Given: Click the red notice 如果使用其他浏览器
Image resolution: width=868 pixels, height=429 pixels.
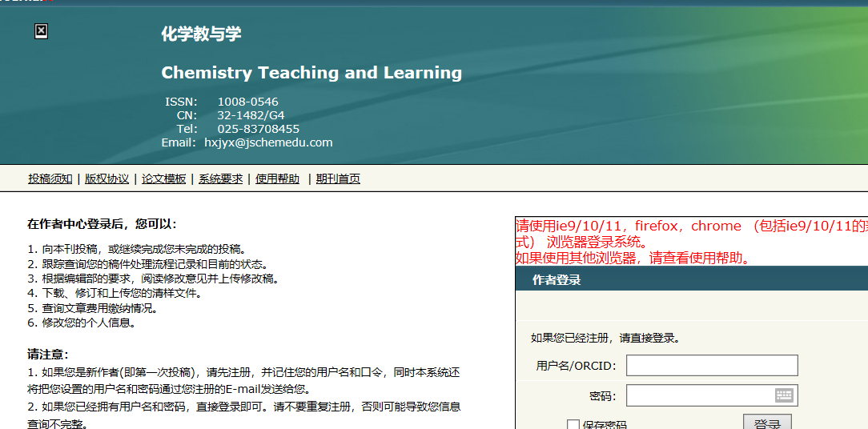Looking at the screenshot, I should tap(633, 258).
